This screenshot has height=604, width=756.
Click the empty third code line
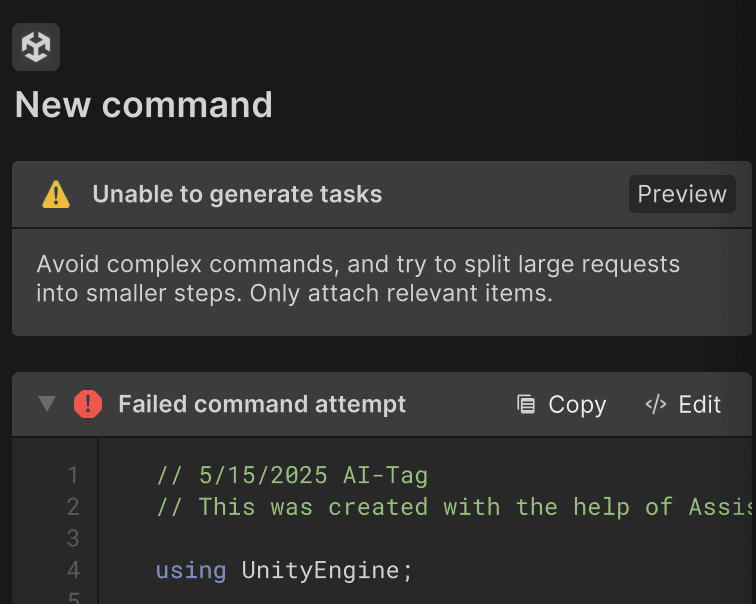[400, 539]
